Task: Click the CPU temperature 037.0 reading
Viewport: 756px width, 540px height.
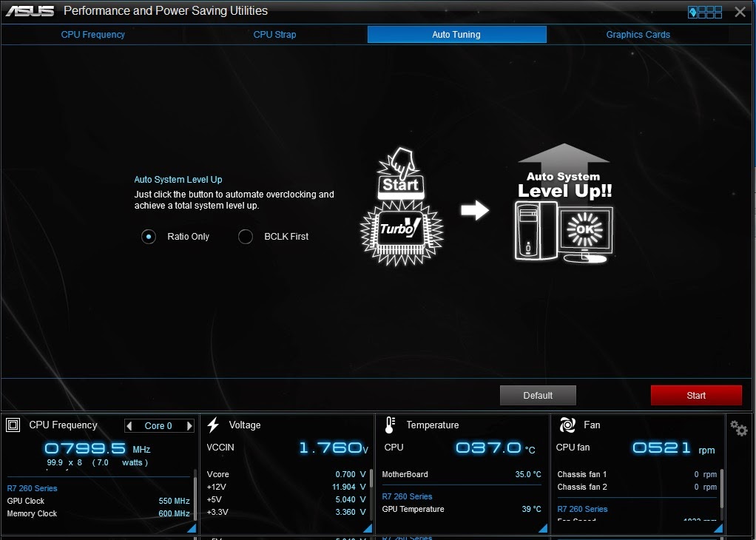Action: [x=495, y=448]
